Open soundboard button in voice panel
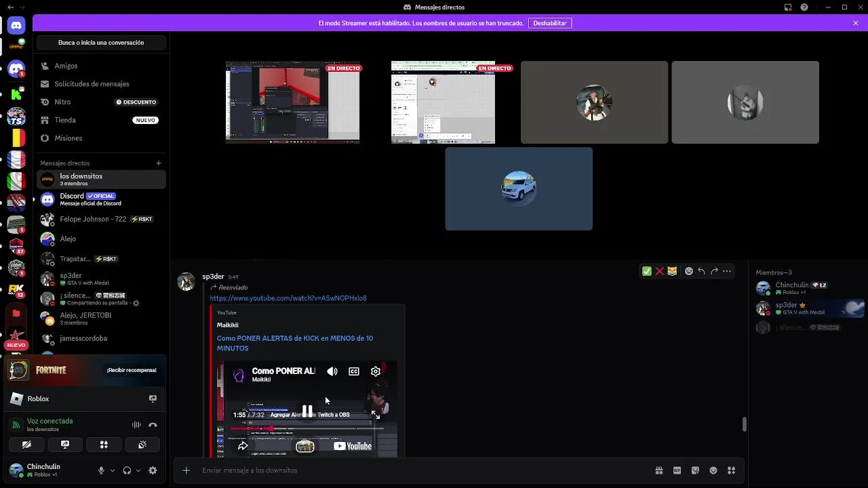 [x=142, y=445]
